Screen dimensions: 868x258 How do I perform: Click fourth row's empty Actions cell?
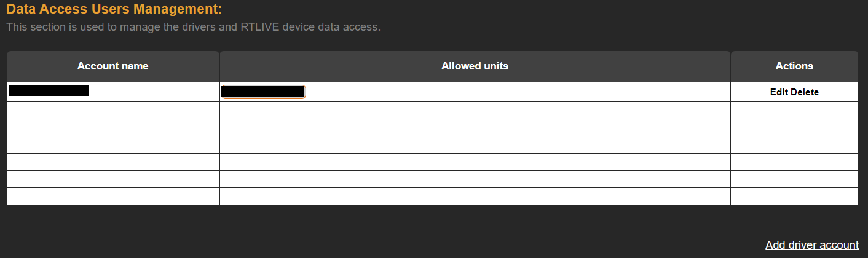[794, 145]
